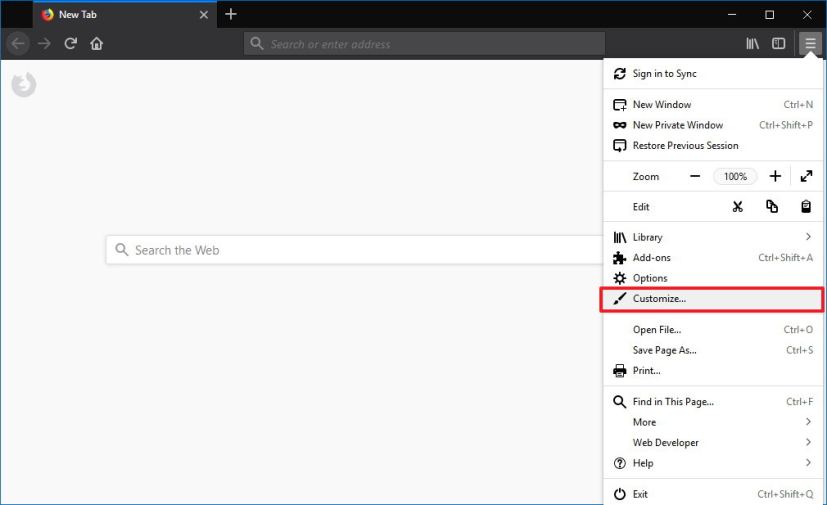Maximize the Firefox window
Viewport: 827px width, 505px height.
click(770, 14)
